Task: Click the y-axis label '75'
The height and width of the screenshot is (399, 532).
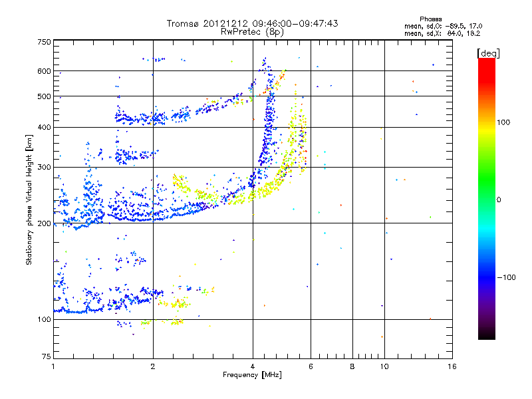Action: pyautogui.click(x=47, y=356)
